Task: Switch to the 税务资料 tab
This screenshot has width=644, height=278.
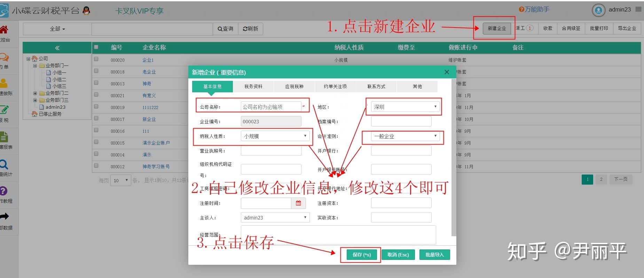Action: click(253, 86)
